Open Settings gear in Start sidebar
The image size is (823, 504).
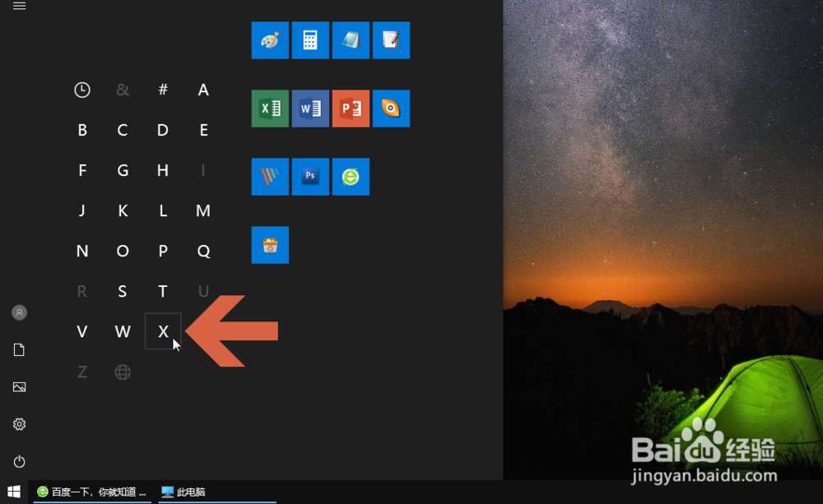(x=20, y=423)
